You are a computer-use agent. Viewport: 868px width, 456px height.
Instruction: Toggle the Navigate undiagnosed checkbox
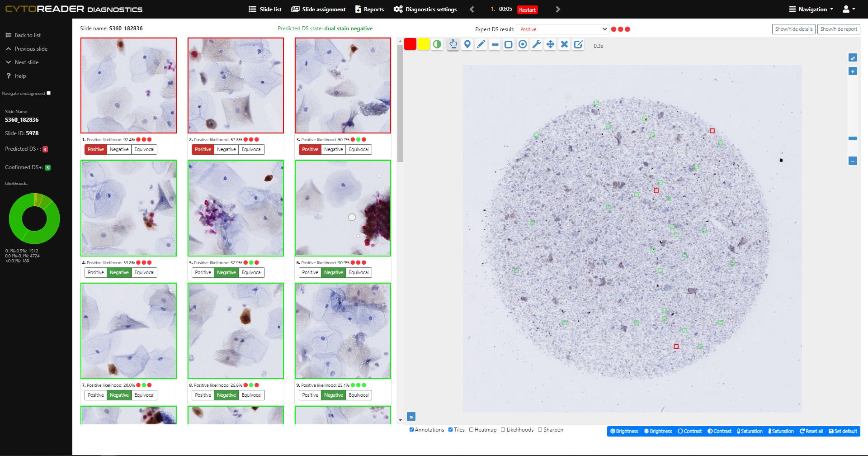pyautogui.click(x=49, y=93)
